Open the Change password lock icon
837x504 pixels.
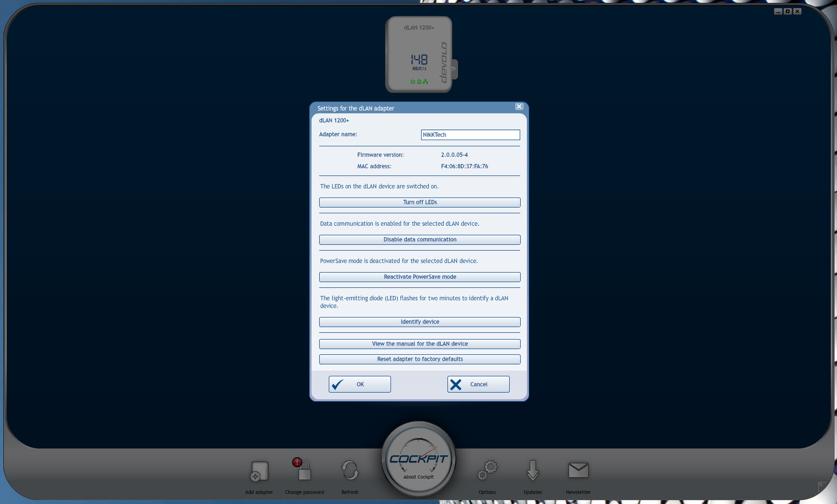click(x=302, y=469)
